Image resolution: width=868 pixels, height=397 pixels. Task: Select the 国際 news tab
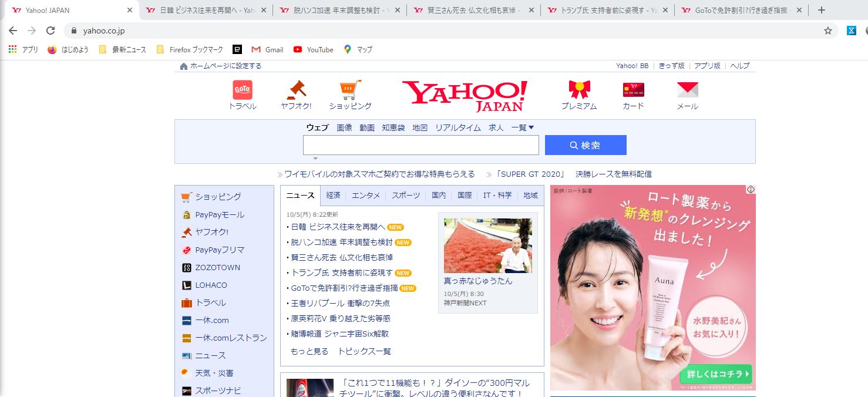pyautogui.click(x=465, y=196)
